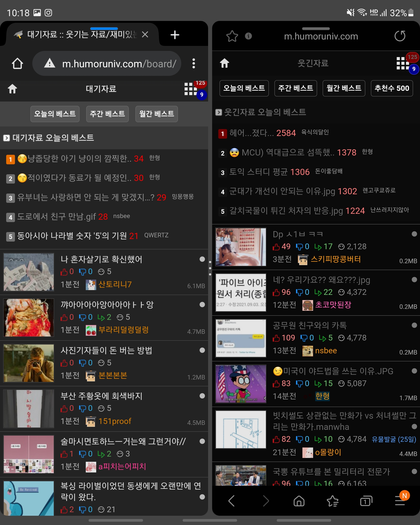
Task: View profile of author o몰랑이
Action: point(328,452)
